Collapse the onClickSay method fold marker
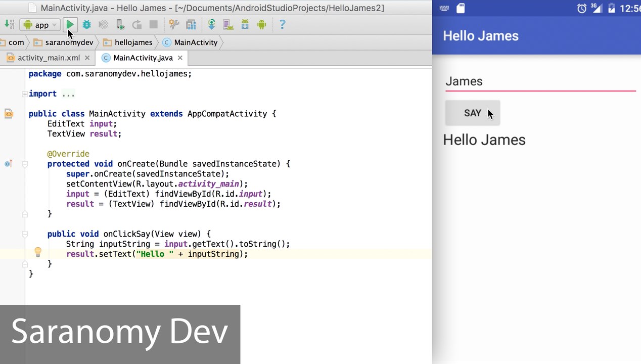641x364 pixels. pos(25,234)
